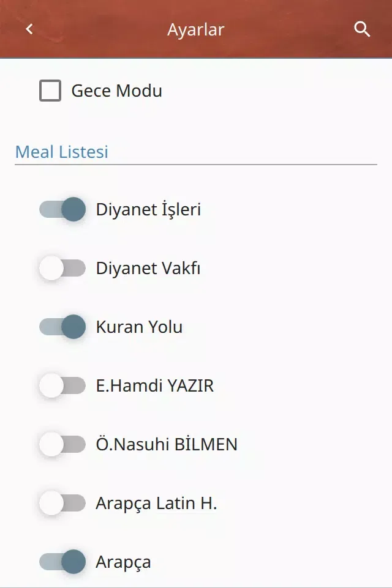Tap the Gece Modu label
Viewport: 392px width, 588px height.
pos(116,91)
